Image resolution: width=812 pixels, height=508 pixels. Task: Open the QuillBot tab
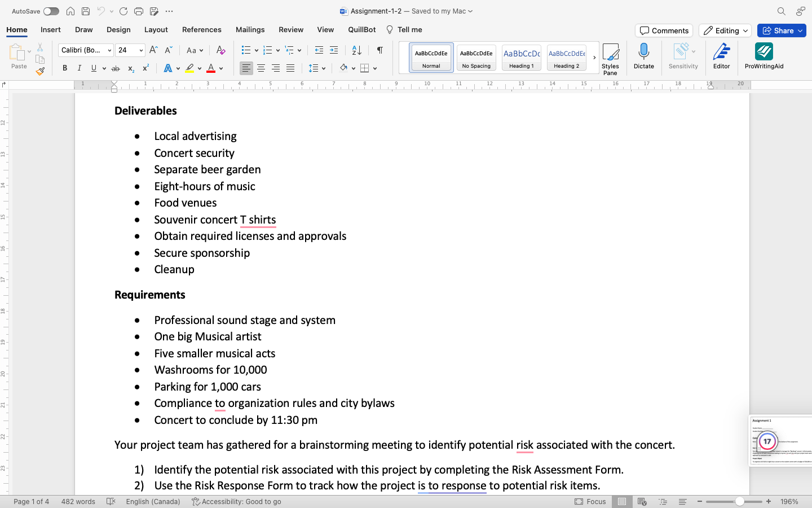tap(361, 29)
